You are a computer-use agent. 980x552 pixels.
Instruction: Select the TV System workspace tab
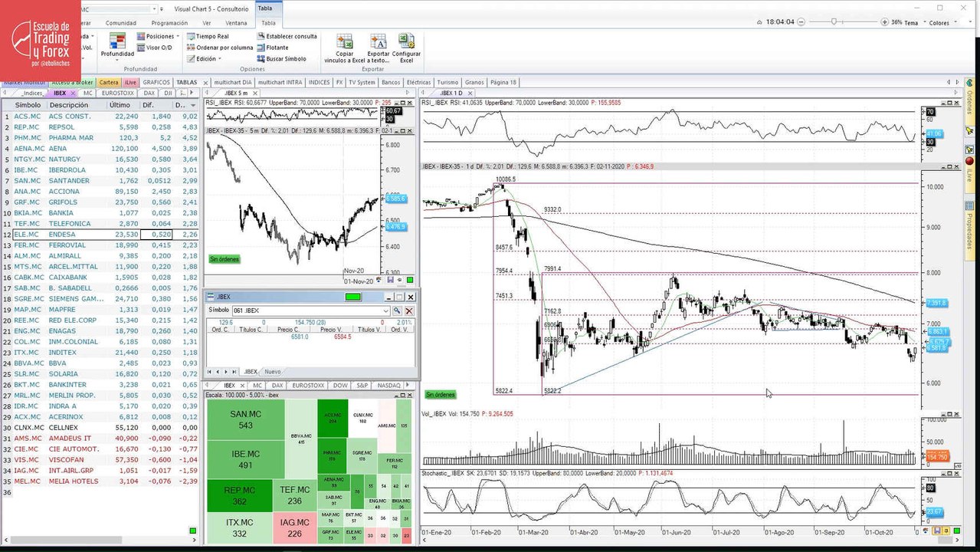pos(362,82)
